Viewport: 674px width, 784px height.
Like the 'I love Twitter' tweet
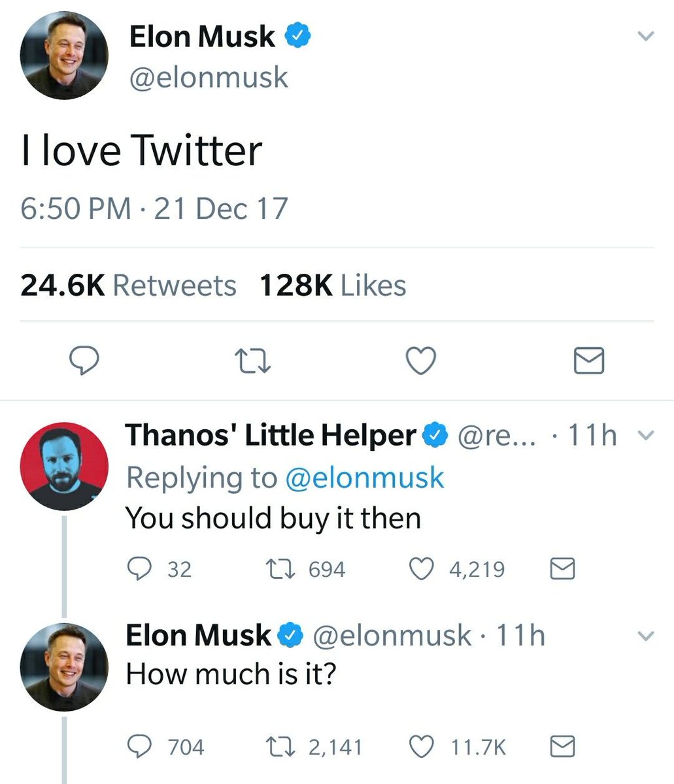[420, 360]
